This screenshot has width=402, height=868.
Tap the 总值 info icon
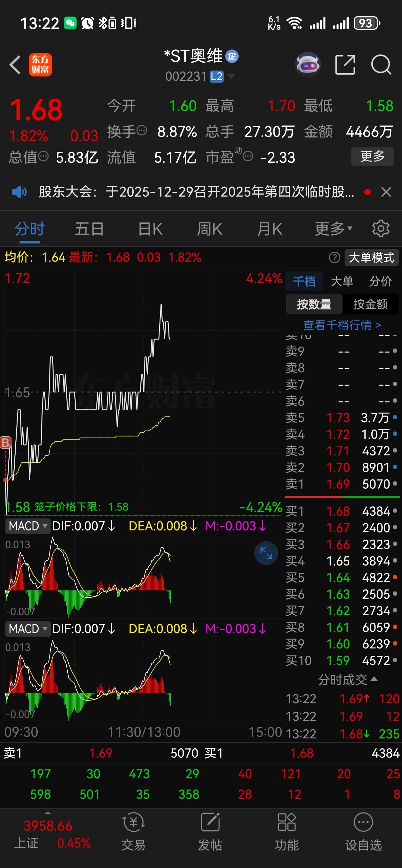tap(43, 156)
